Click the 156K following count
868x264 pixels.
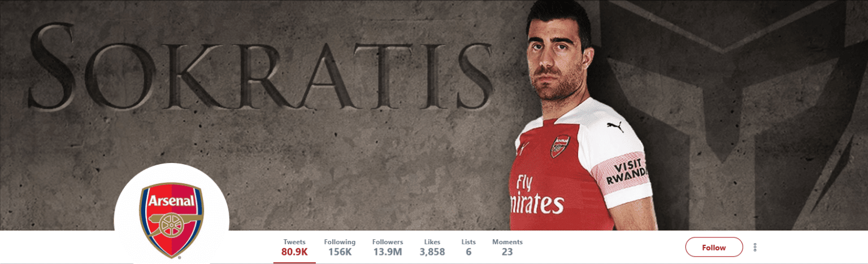[x=340, y=252]
